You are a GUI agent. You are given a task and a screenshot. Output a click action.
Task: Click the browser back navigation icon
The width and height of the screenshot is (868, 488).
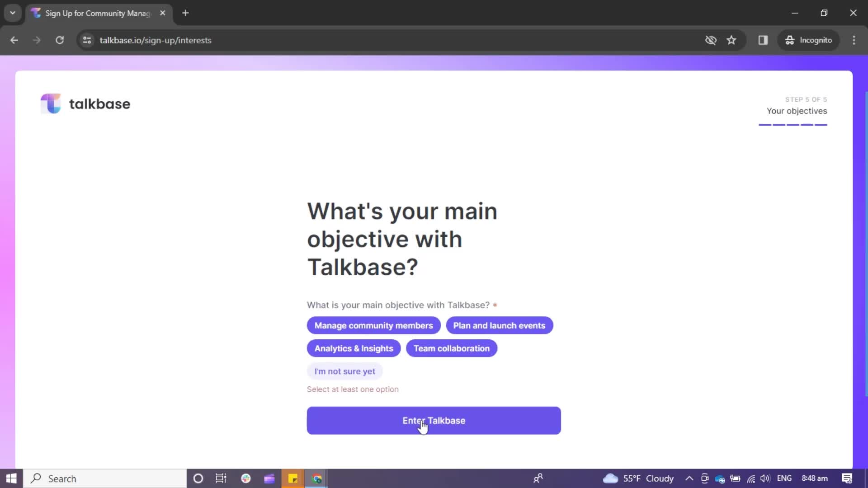tap(14, 40)
